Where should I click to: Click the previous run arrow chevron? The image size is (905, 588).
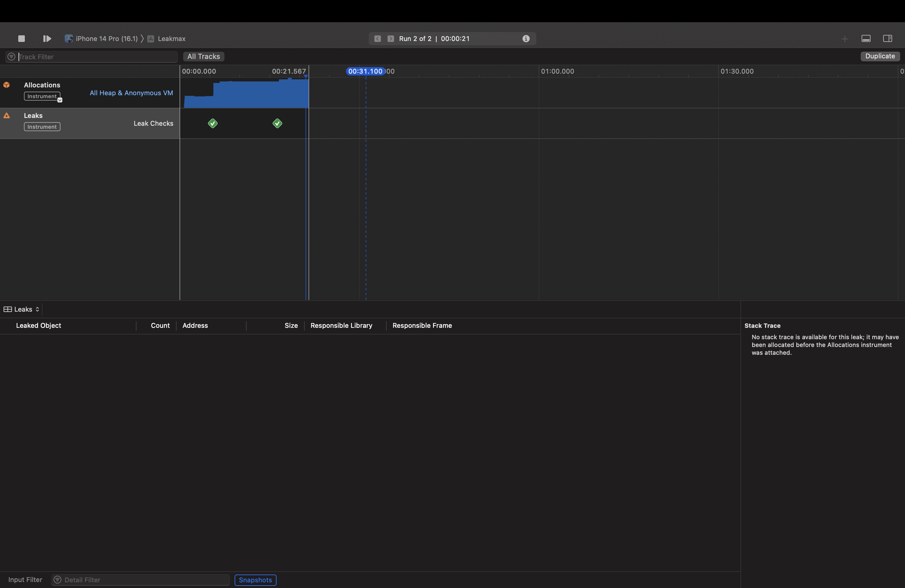click(377, 38)
